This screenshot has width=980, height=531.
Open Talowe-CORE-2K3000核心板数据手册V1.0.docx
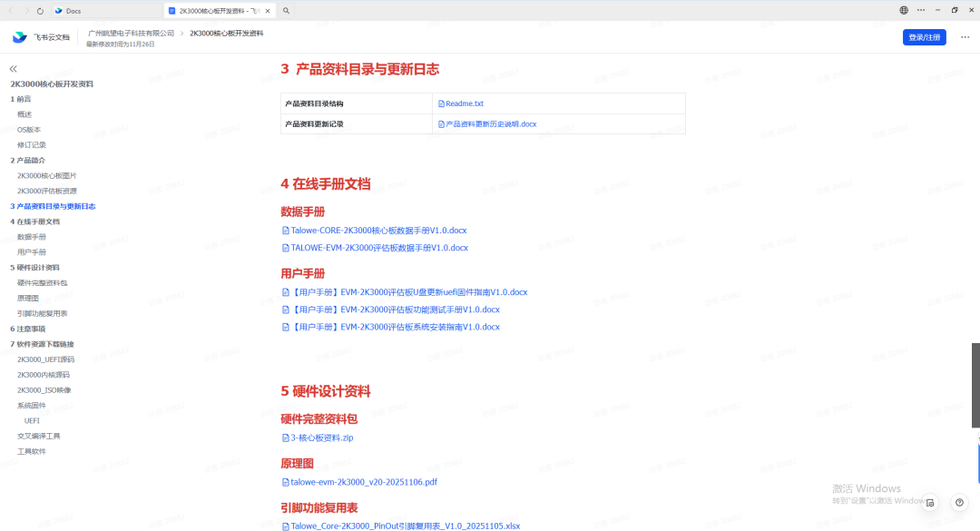click(x=378, y=231)
